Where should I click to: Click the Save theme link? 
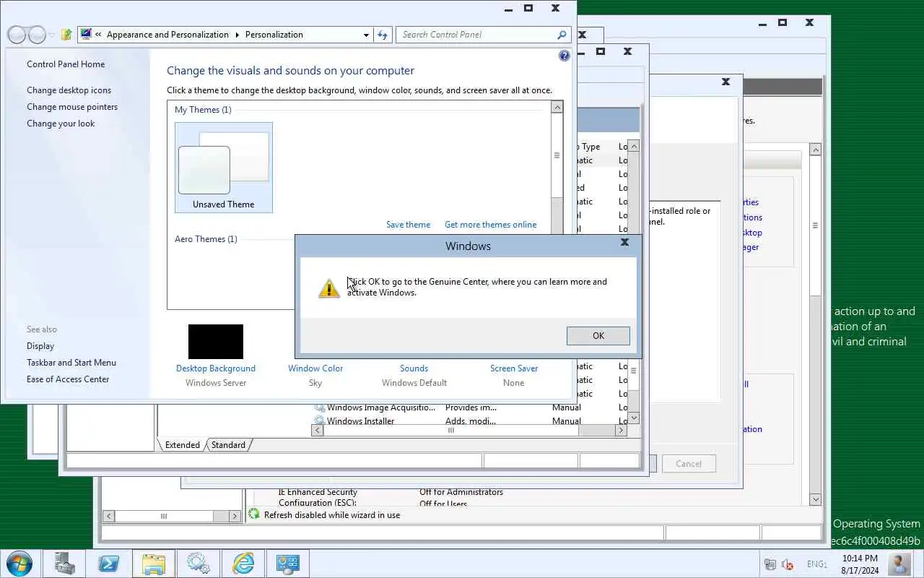408,225
